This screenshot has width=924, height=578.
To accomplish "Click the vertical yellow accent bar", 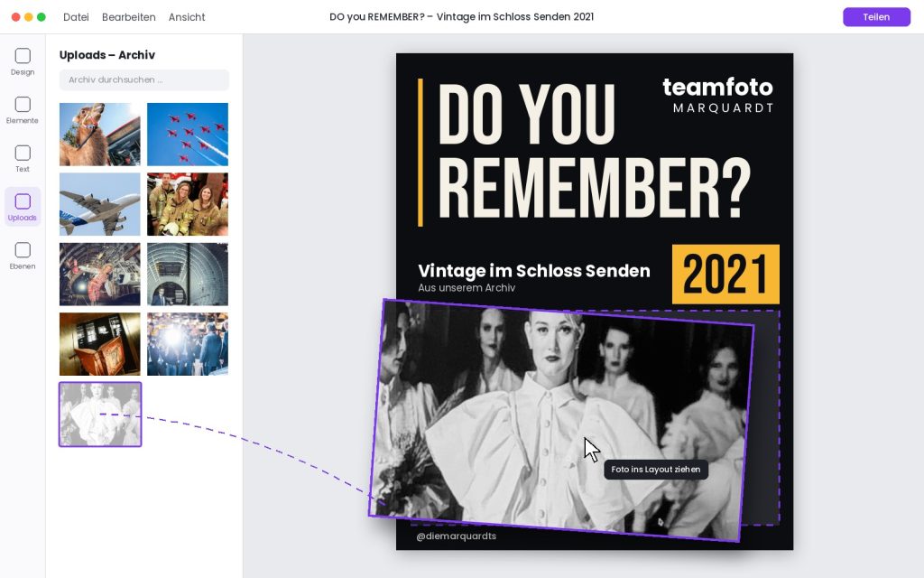I will point(420,152).
